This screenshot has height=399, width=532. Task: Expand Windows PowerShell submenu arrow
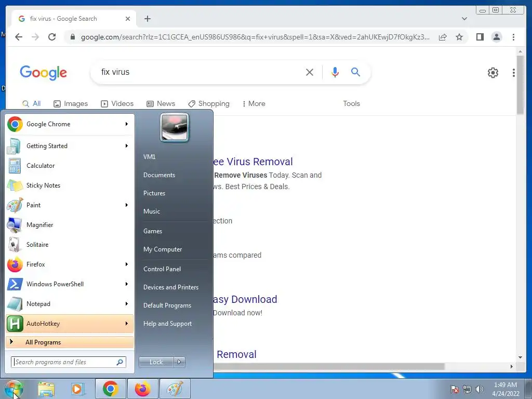coord(127,284)
